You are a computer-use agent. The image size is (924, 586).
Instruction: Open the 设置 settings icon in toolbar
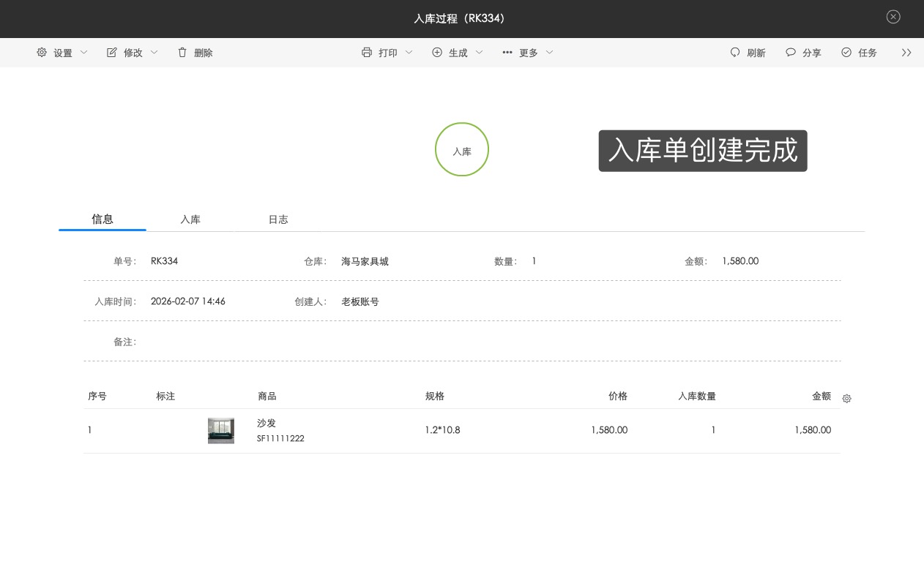click(42, 52)
